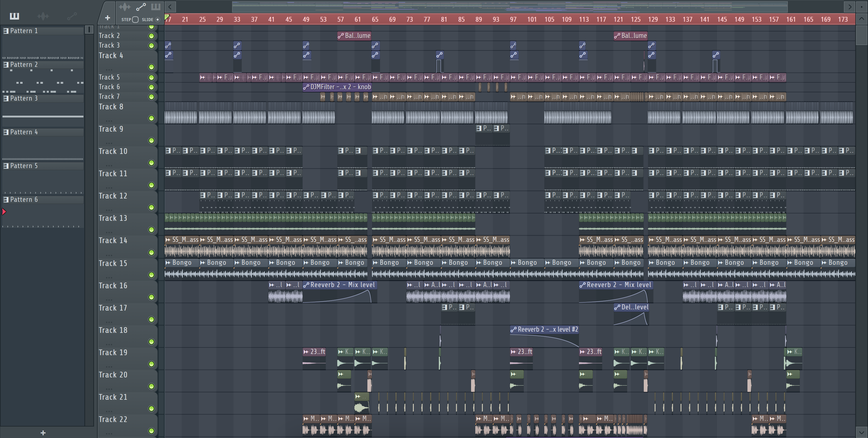This screenshot has height=438, width=868.
Task: Jump to bar 129 on timeline
Action: 653,19
